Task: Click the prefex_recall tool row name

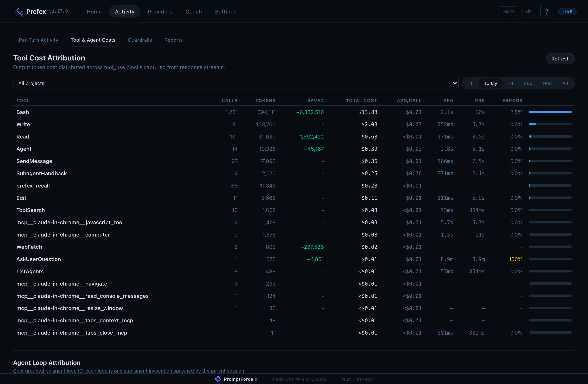Action: (33, 186)
